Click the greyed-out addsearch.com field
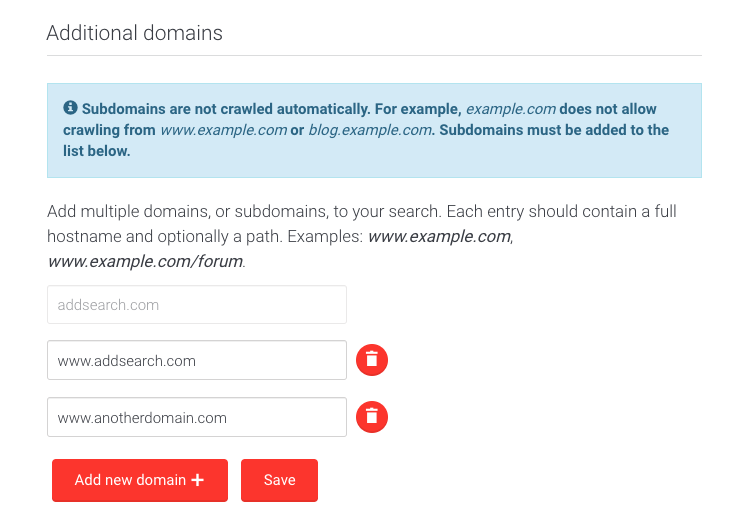This screenshot has width=730, height=529. [x=196, y=304]
